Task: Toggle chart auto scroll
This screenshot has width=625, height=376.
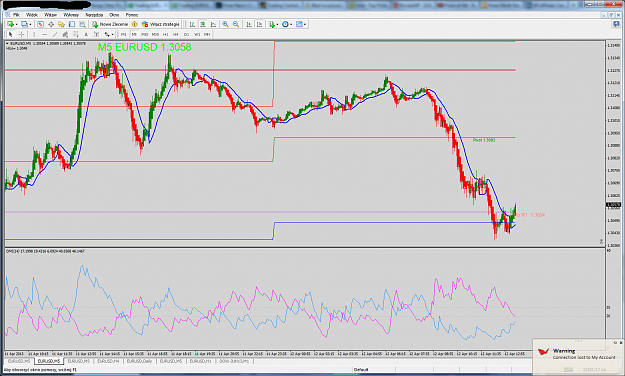Action: (249, 24)
